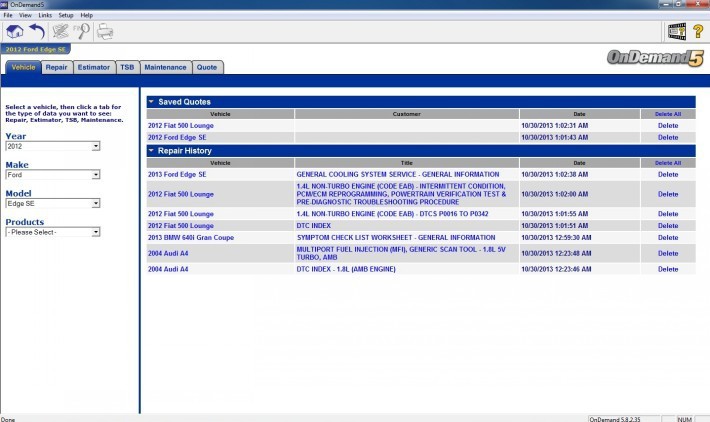Open saved quote 2012 Fiat 500 Lounge
The width and height of the screenshot is (710, 422).
(x=181, y=125)
